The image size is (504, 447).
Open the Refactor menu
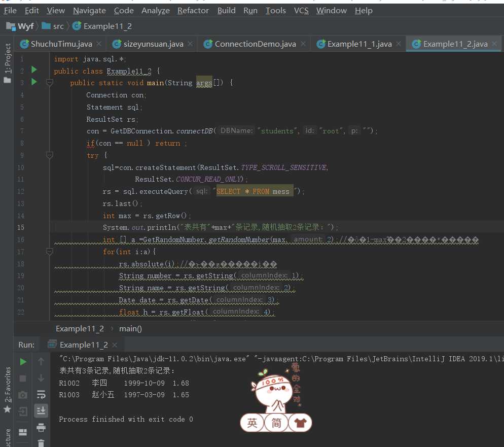click(193, 11)
